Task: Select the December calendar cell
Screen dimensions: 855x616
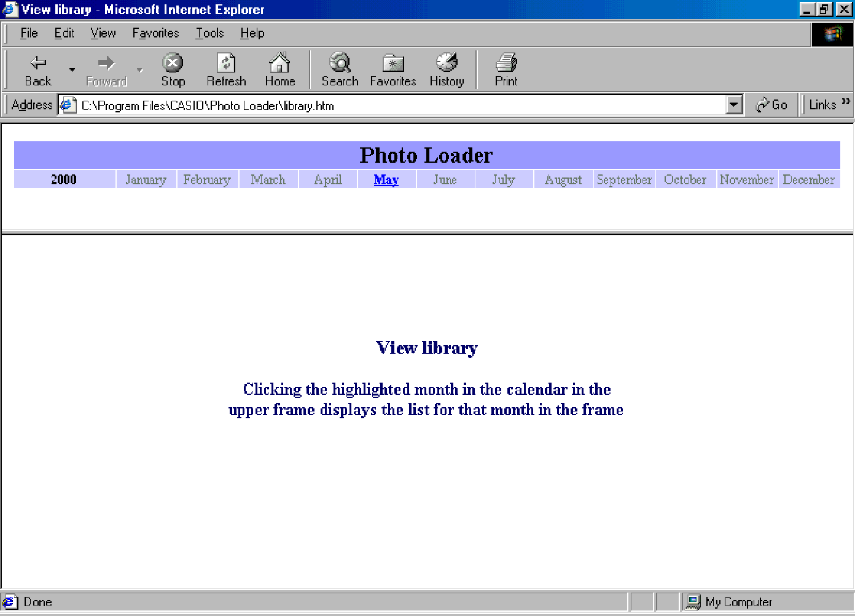Action: coord(809,179)
